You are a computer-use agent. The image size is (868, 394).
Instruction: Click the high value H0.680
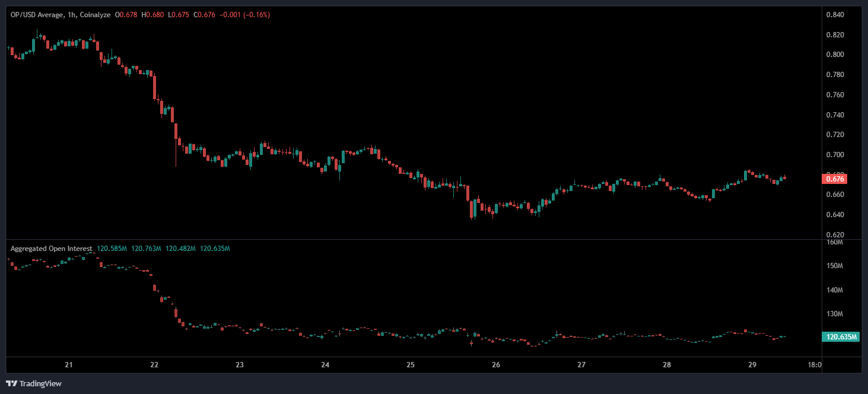(x=152, y=15)
